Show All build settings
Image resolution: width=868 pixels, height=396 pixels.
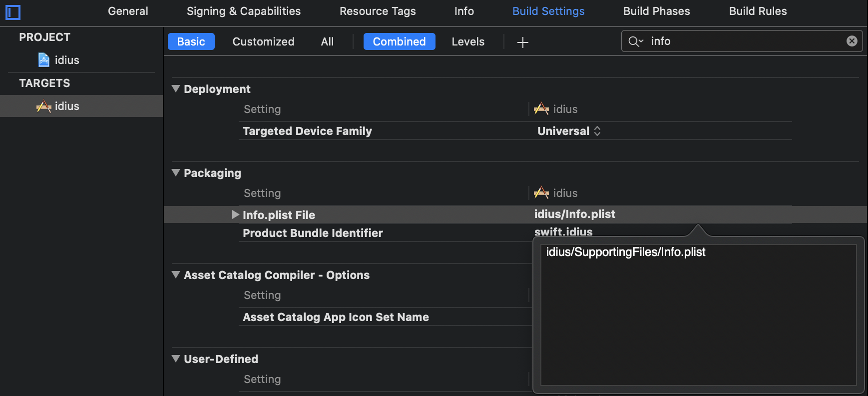click(327, 41)
